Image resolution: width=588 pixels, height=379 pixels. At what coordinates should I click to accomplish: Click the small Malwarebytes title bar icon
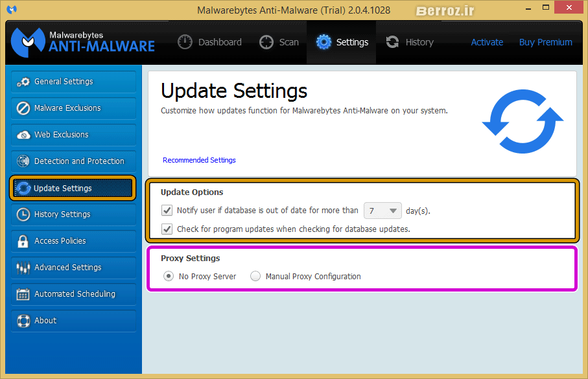click(12, 9)
